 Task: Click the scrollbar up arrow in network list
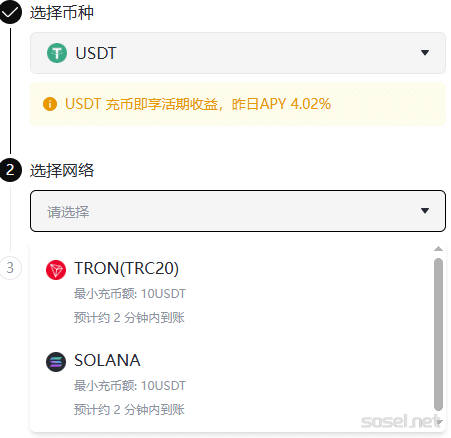[438, 249]
